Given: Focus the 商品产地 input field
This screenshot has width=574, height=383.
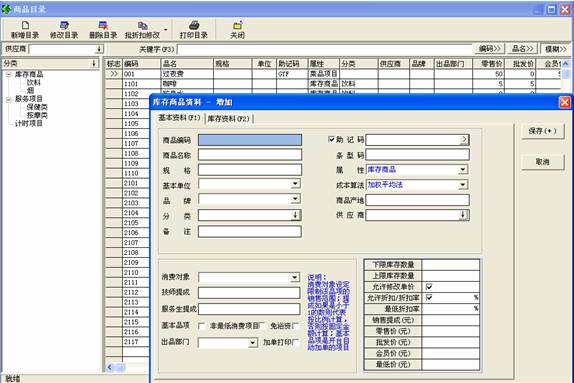Looking at the screenshot, I should click(417, 200).
